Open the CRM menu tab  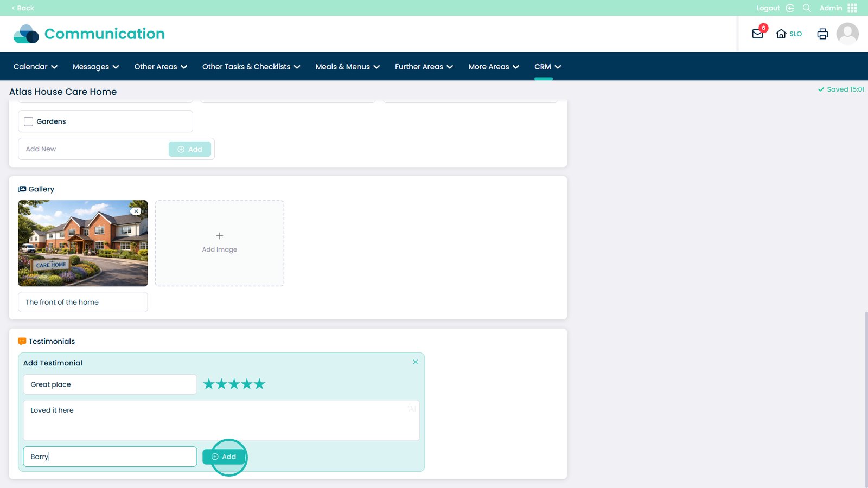[547, 67]
